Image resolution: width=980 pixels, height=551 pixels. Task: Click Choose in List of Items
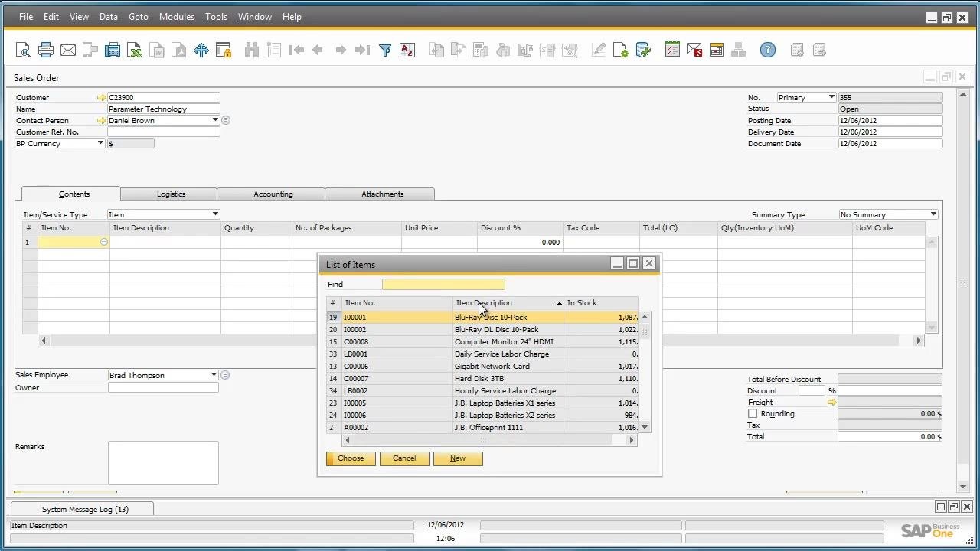351,458
